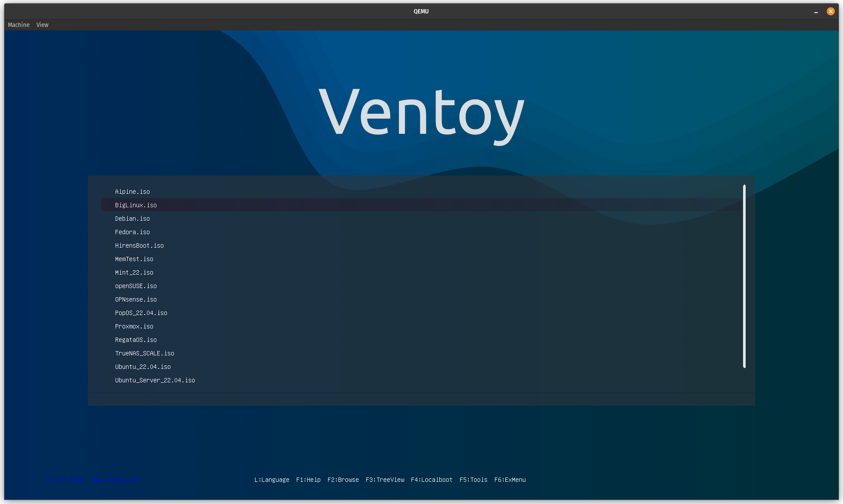
Task: Click the F5:Tools hotkey hint
Action: 474,480
